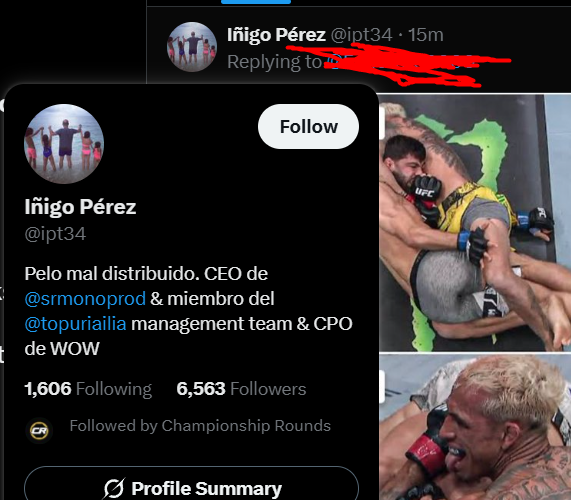Click the large hover-card profile picture
The width and height of the screenshot is (571, 500).
coord(64,144)
